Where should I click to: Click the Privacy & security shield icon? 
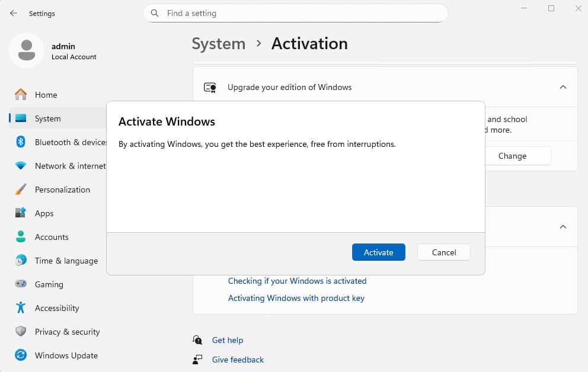click(x=21, y=331)
